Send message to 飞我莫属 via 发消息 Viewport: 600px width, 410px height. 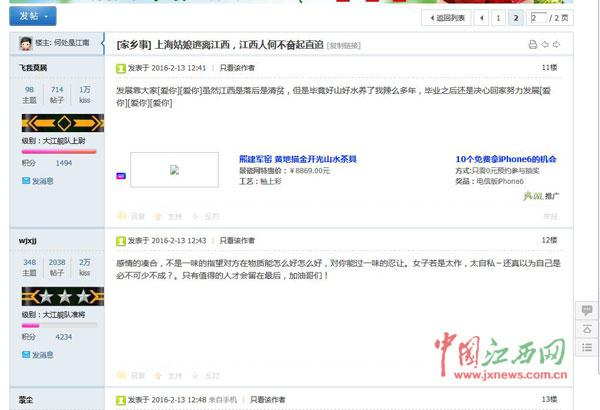tap(42, 181)
